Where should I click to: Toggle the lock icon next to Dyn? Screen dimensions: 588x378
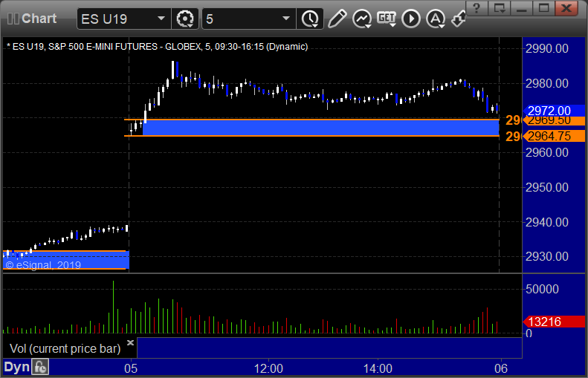[40, 367]
